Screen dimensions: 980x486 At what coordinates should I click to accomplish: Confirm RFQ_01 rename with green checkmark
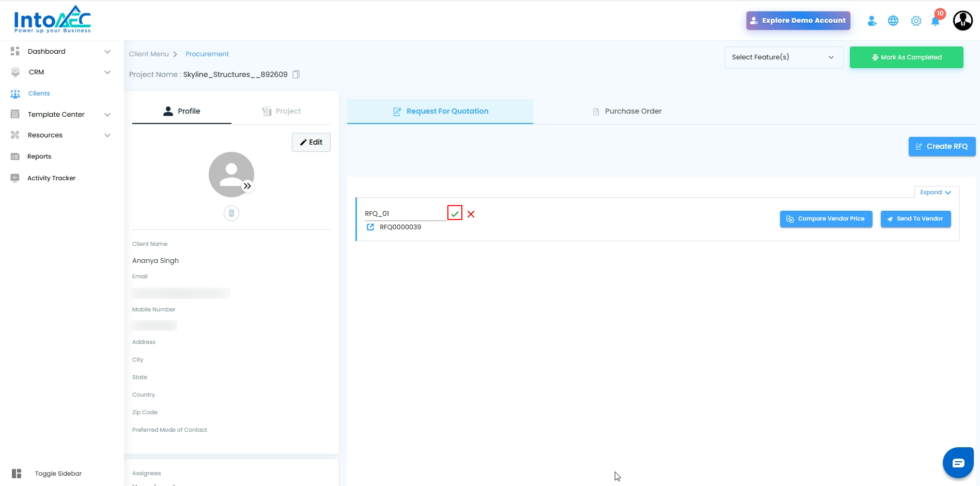pos(455,213)
